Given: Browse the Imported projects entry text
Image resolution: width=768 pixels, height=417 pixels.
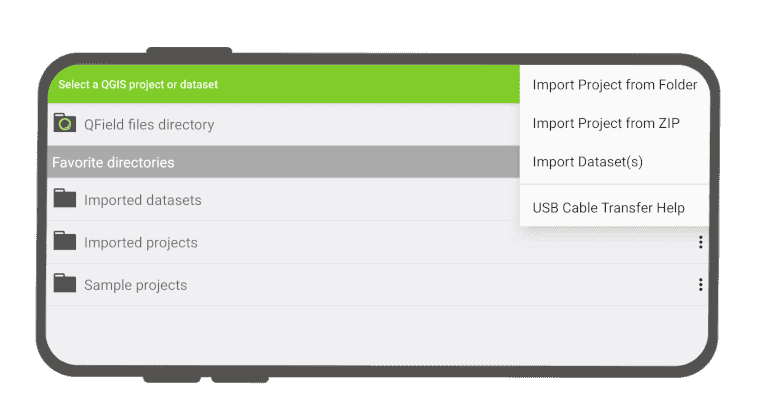Looking at the screenshot, I should [x=140, y=243].
